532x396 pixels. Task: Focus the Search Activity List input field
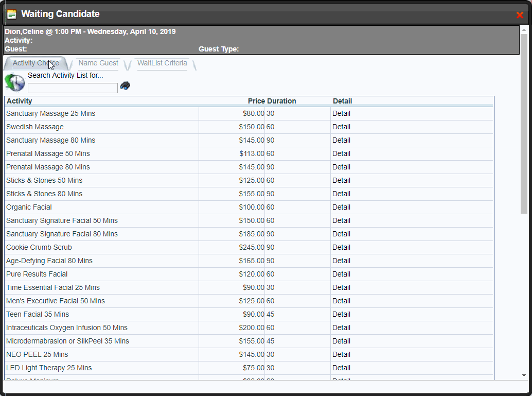(x=73, y=88)
